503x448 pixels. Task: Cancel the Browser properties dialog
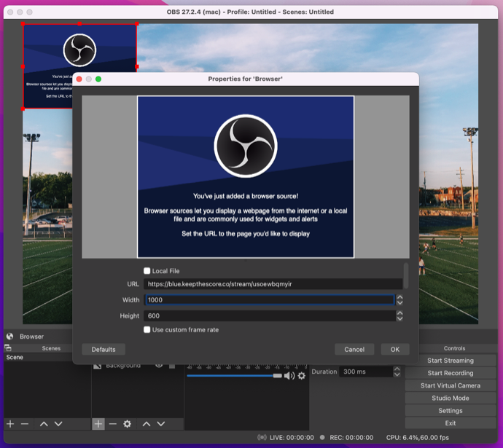tap(354, 350)
